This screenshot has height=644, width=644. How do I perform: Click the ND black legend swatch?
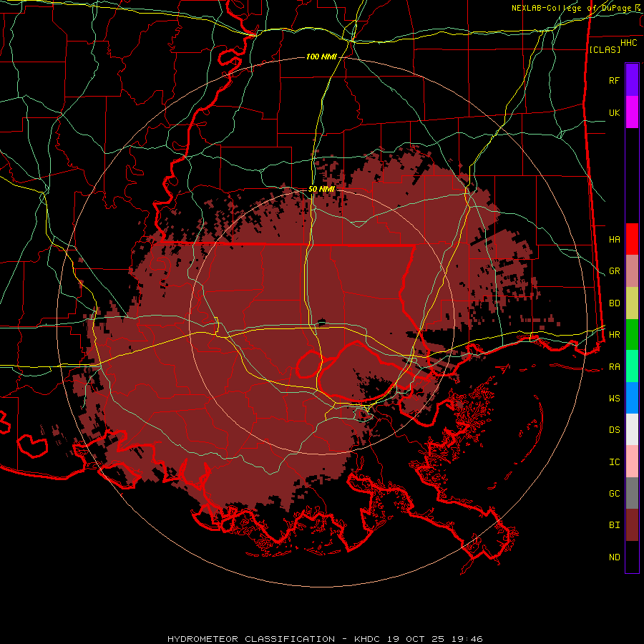(632, 557)
